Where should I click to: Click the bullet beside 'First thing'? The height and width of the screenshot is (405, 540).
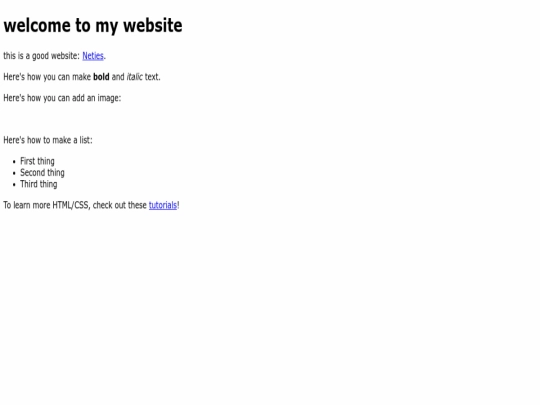(x=14, y=162)
